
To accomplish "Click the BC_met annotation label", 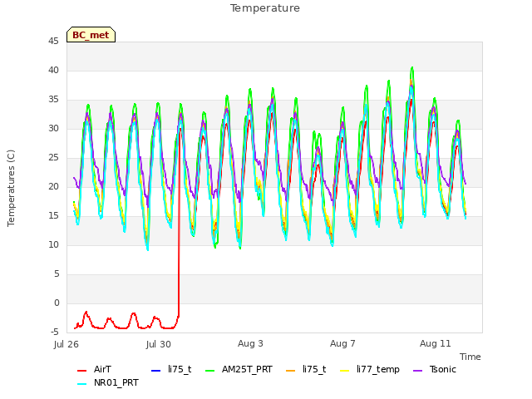I will click(91, 35).
